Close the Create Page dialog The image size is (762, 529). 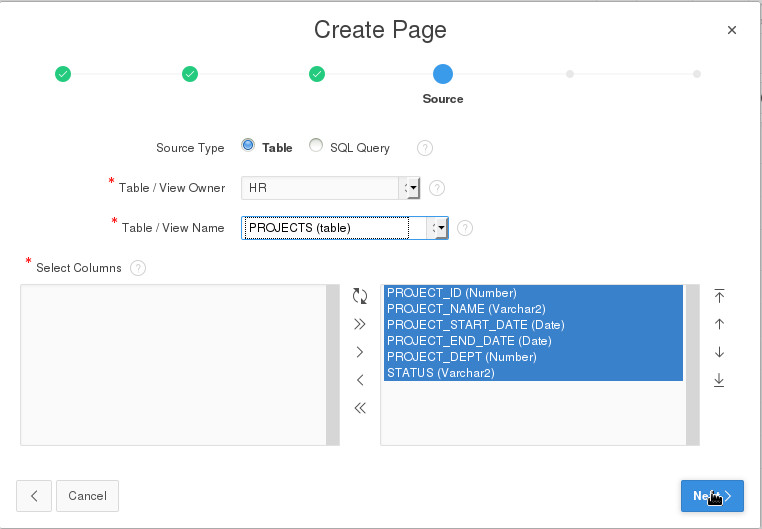[732, 30]
